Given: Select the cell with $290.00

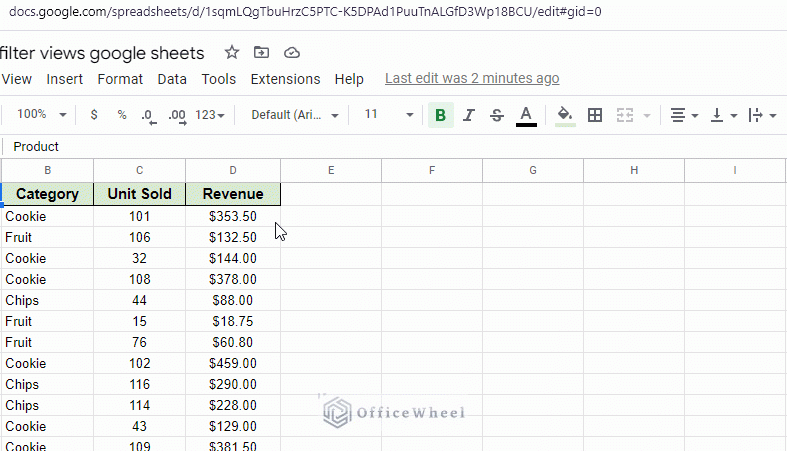Looking at the screenshot, I should pyautogui.click(x=233, y=384).
